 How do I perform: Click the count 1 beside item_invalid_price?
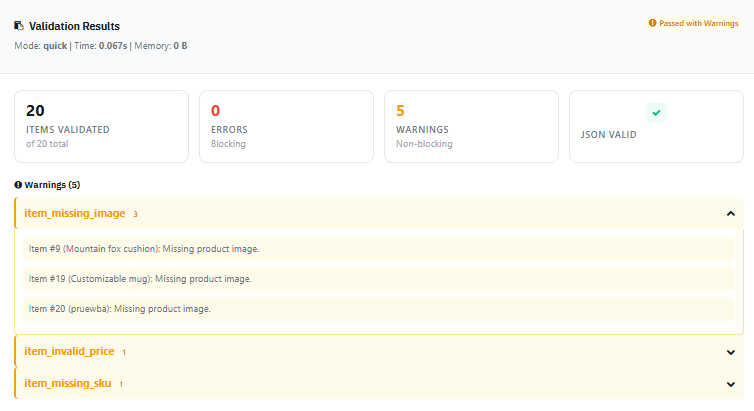[x=124, y=352]
